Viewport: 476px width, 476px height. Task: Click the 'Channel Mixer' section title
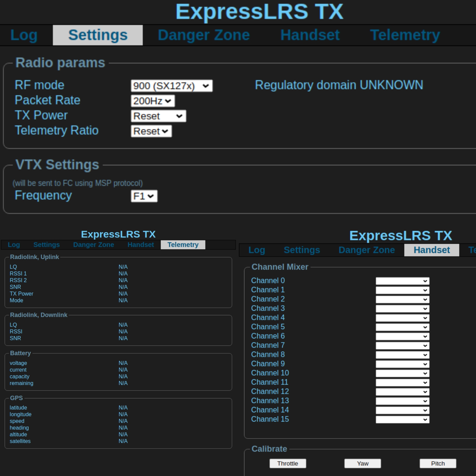point(280,267)
